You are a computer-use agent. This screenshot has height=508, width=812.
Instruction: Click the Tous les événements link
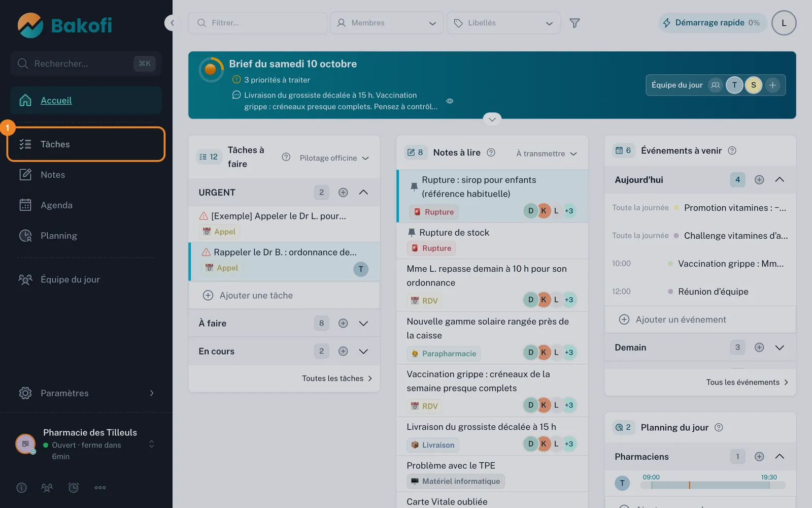[x=747, y=382]
